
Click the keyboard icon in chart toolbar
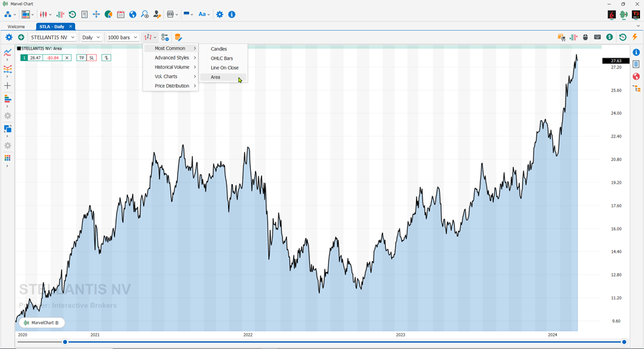tap(597, 37)
